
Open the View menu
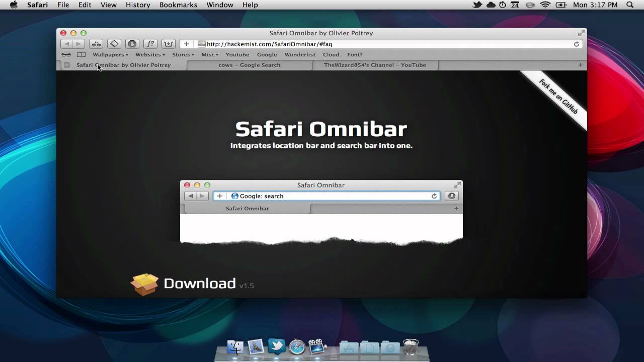[109, 5]
